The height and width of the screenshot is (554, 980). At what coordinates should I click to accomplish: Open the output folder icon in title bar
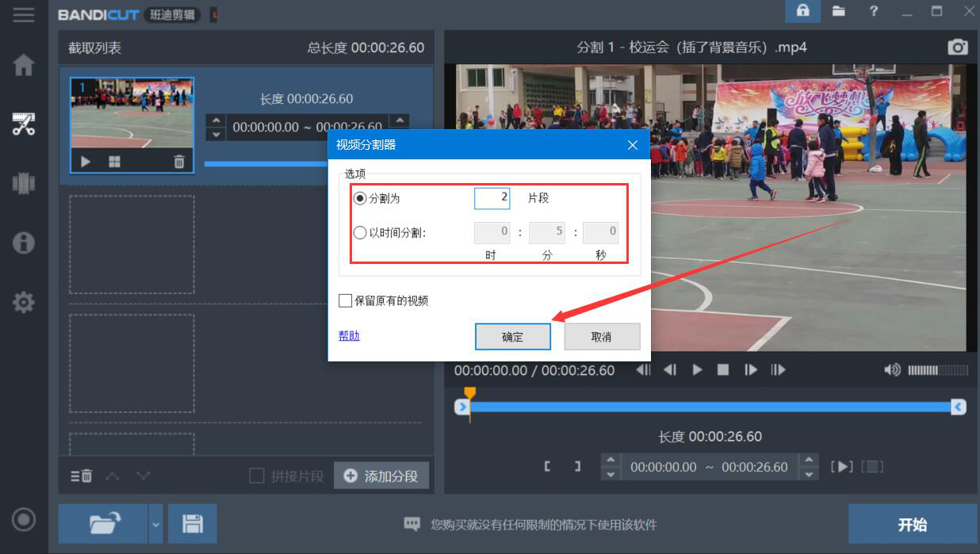pos(838,11)
